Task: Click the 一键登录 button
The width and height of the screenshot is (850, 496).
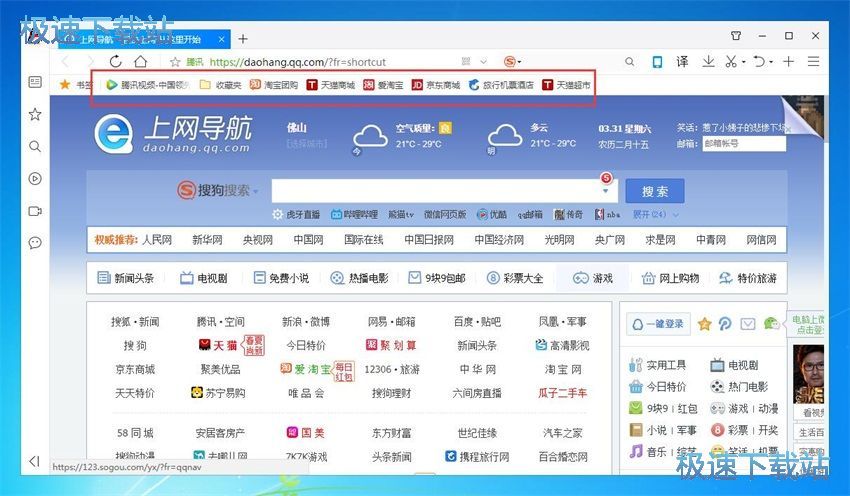Action: tap(658, 324)
